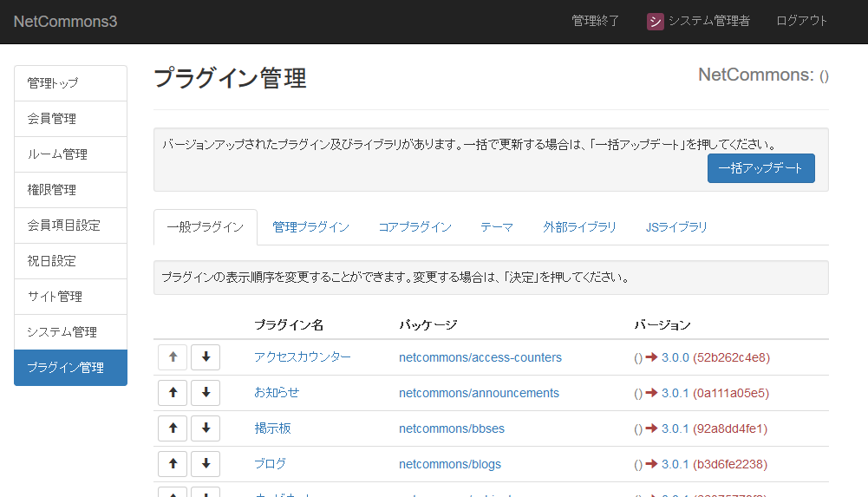Go to 管理トップ in sidebar
Viewport: 868px width, 497px height.
[71, 83]
